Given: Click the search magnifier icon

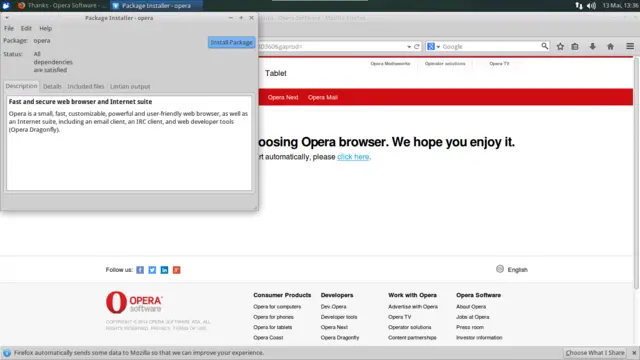Looking at the screenshot, I should click(x=544, y=46).
